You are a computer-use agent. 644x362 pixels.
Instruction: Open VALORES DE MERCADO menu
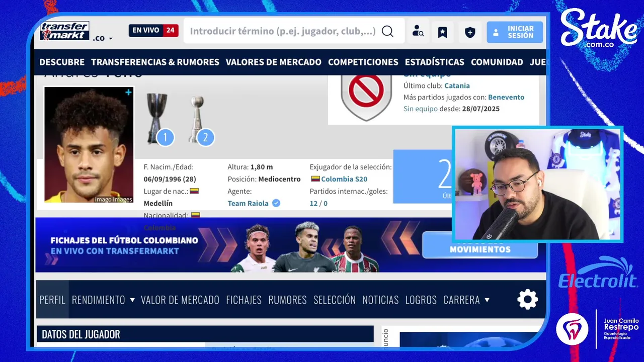273,62
